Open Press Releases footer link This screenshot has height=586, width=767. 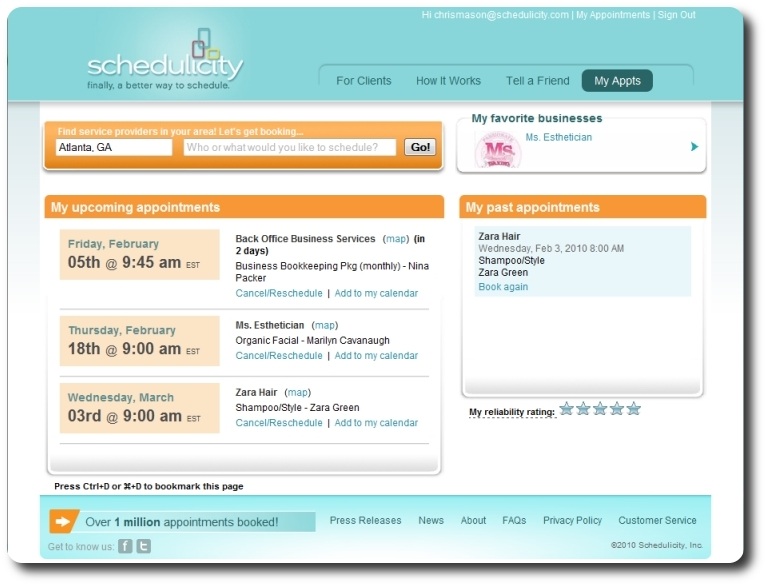tap(365, 520)
